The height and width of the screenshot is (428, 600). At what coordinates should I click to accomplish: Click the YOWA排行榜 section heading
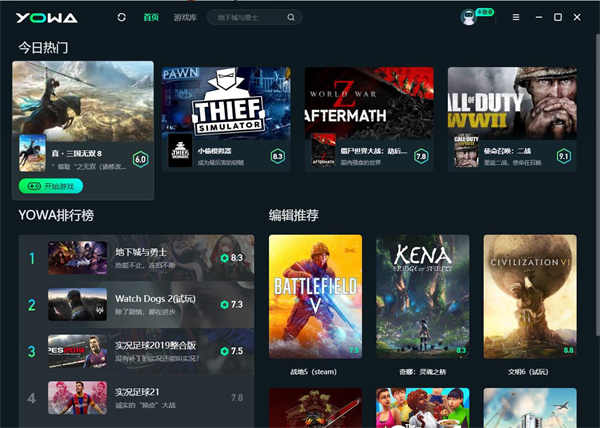(x=56, y=215)
